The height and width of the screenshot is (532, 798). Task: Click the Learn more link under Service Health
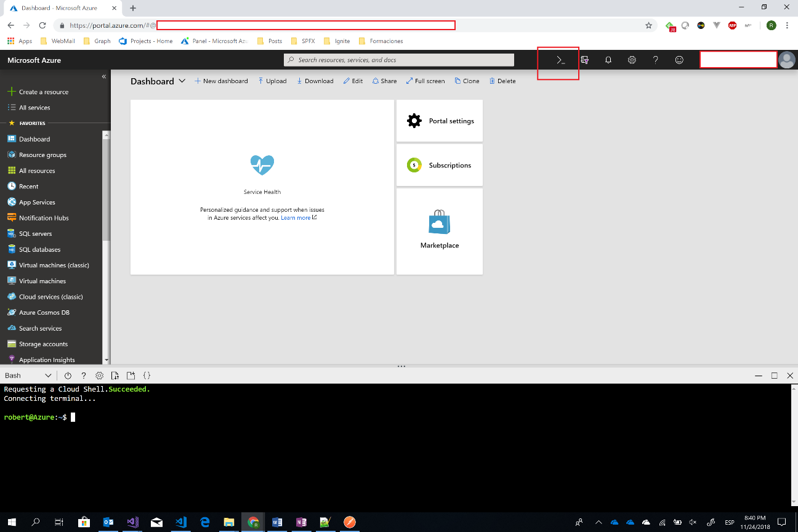(295, 217)
